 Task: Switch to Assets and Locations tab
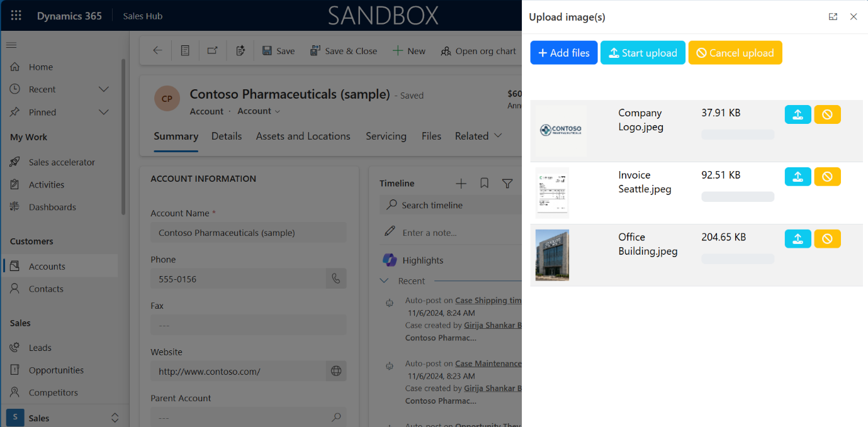303,136
